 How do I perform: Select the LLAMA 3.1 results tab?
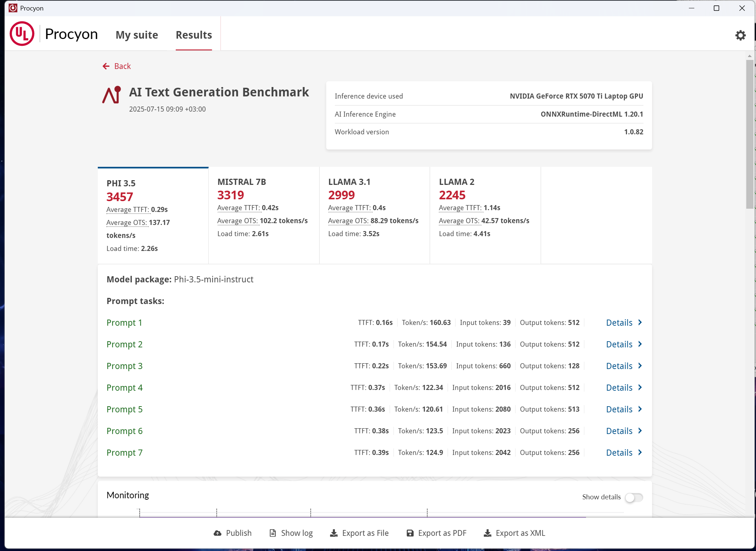(375, 215)
